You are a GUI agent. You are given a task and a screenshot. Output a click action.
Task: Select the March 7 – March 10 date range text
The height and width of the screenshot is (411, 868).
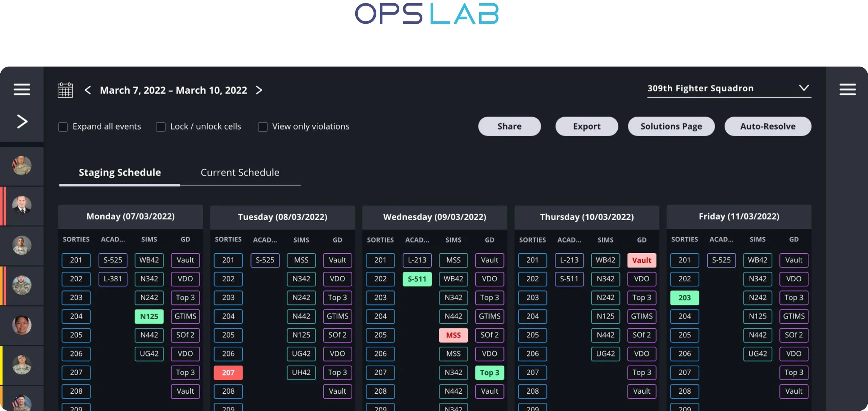[x=174, y=90]
